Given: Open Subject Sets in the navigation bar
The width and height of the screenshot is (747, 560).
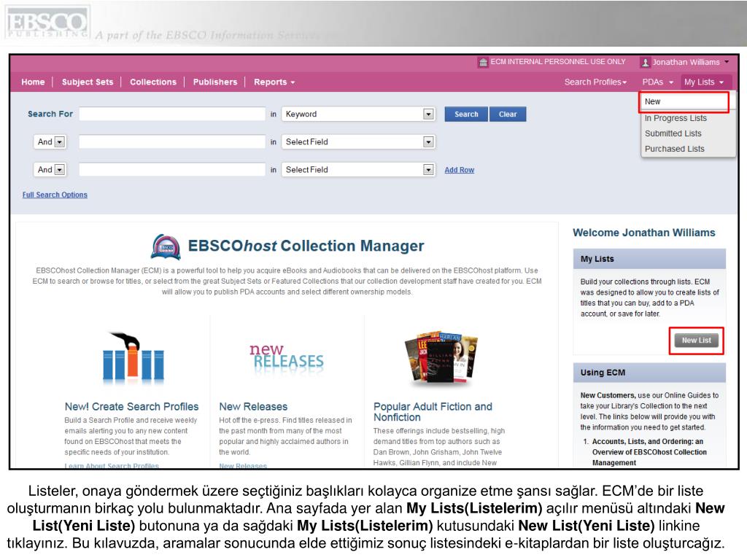Looking at the screenshot, I should (x=88, y=82).
